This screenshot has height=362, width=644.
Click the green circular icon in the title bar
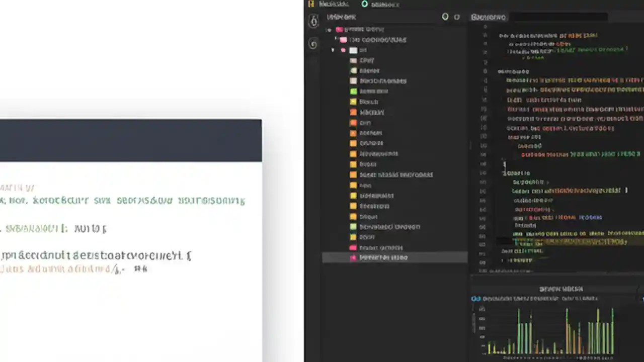[364, 4]
